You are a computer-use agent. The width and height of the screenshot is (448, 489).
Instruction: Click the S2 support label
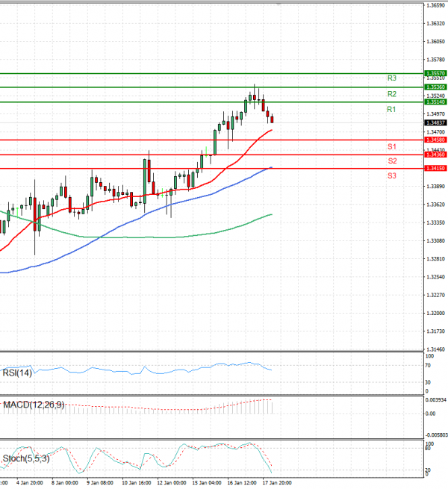coord(392,161)
